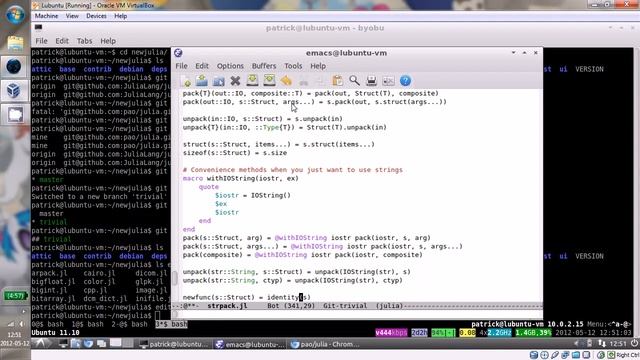Click the Chromium launcher icon in Lubuntu panel

point(89,344)
